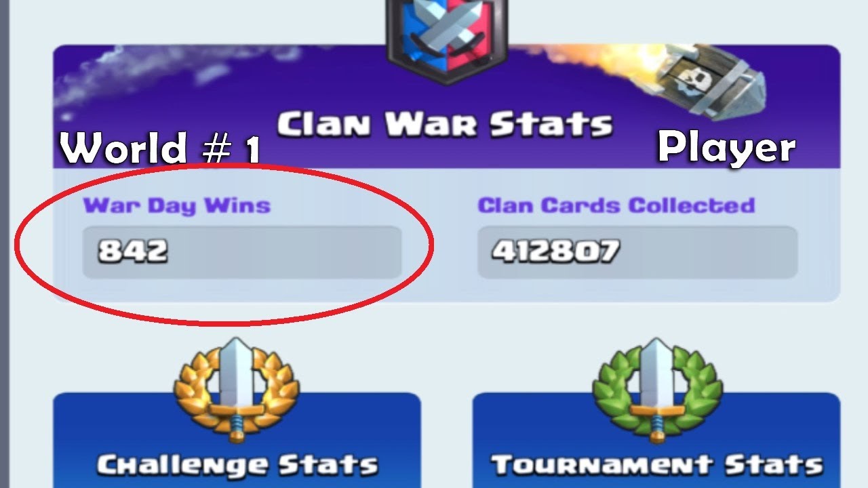Click the World # 1 overlay text
The image size is (868, 488).
pyautogui.click(x=160, y=148)
